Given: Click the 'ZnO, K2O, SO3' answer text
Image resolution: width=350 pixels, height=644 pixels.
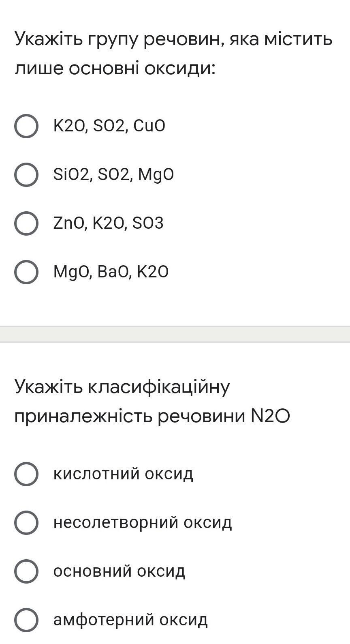Looking at the screenshot, I should [108, 223].
